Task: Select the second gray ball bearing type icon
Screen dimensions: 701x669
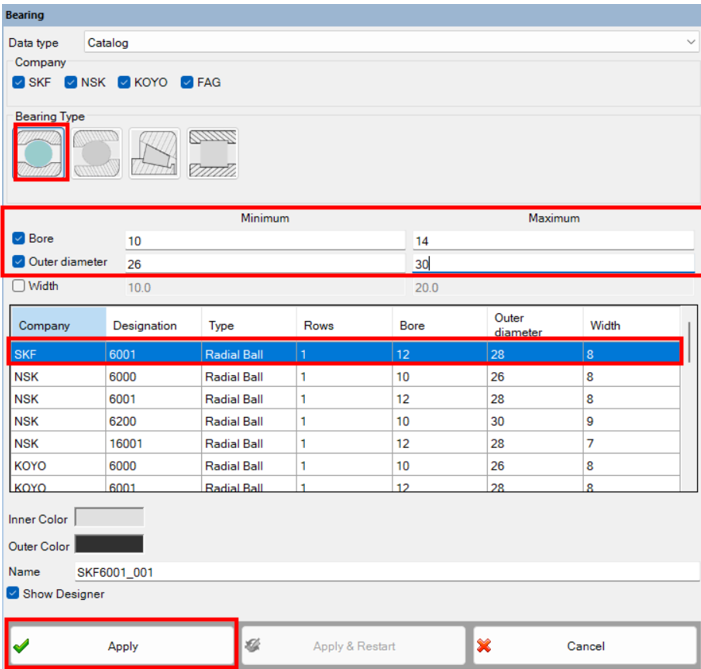Action: (97, 153)
